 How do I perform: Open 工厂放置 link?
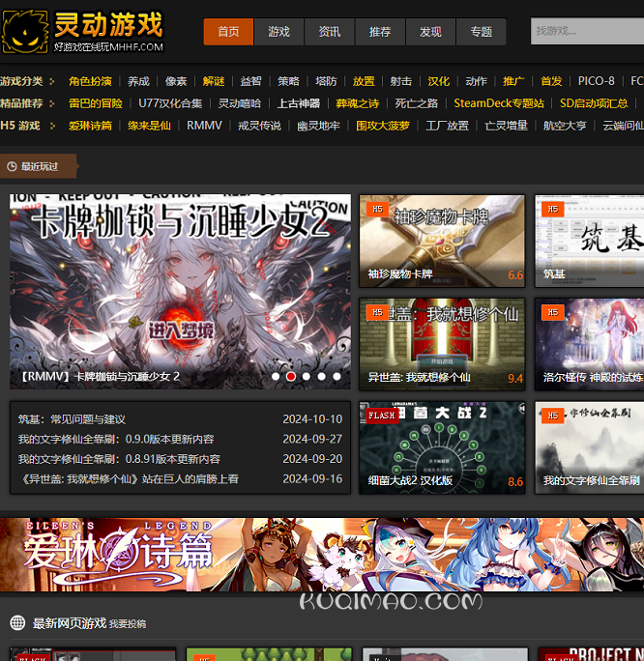click(x=447, y=126)
